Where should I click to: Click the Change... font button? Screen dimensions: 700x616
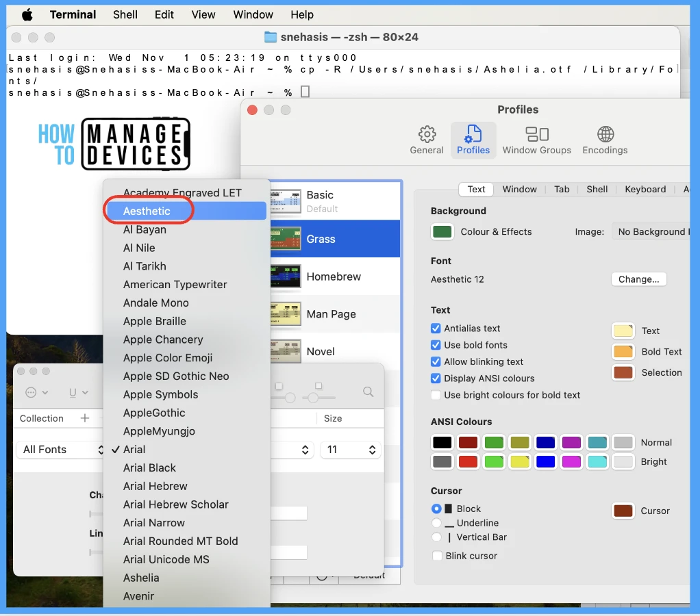(638, 279)
